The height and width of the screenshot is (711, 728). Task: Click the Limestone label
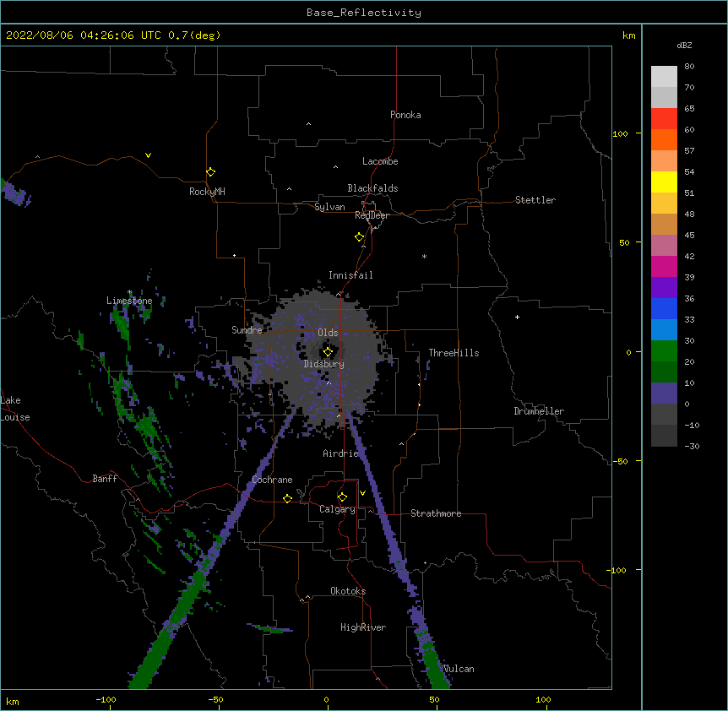129,301
